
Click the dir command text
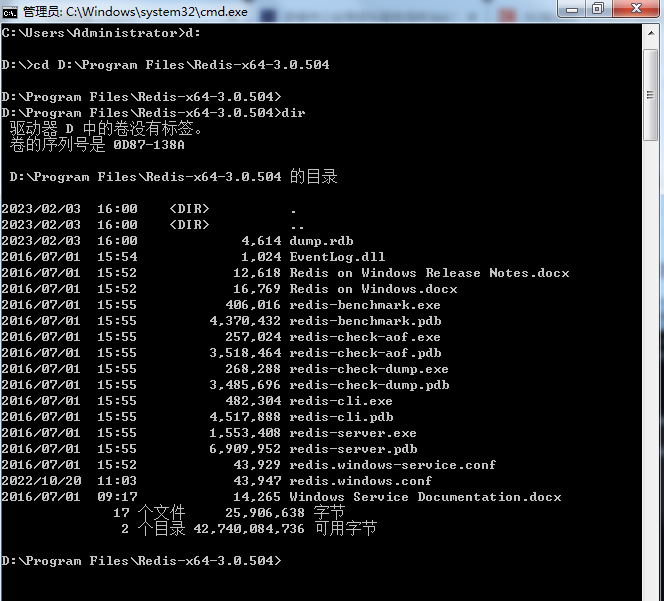pos(293,113)
